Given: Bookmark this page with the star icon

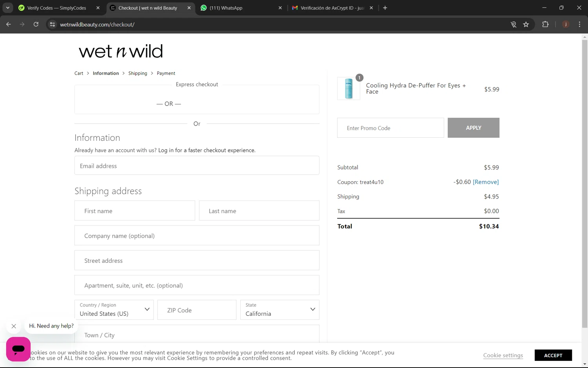Looking at the screenshot, I should 526,24.
